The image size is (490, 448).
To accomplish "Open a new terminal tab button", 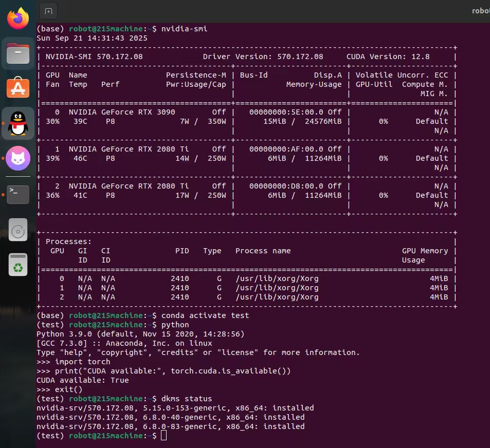I will [x=48, y=11].
